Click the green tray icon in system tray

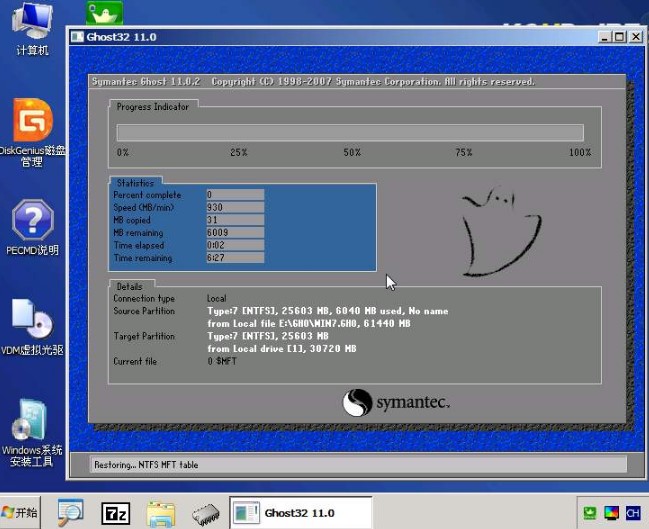point(590,513)
